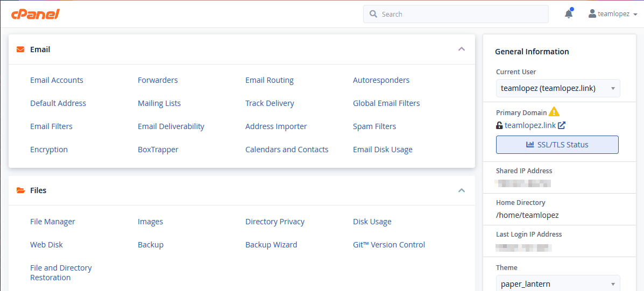
Task: Open Directory Privacy
Action: 275,222
